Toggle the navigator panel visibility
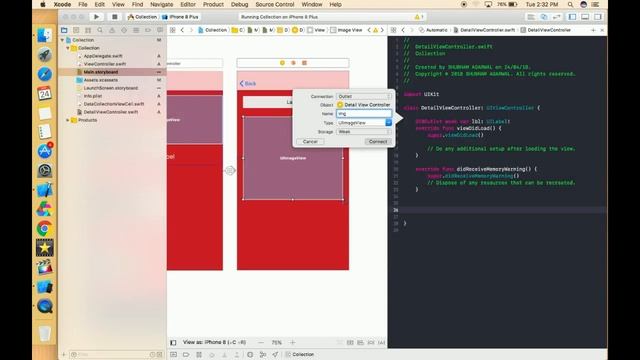 click(x=572, y=17)
